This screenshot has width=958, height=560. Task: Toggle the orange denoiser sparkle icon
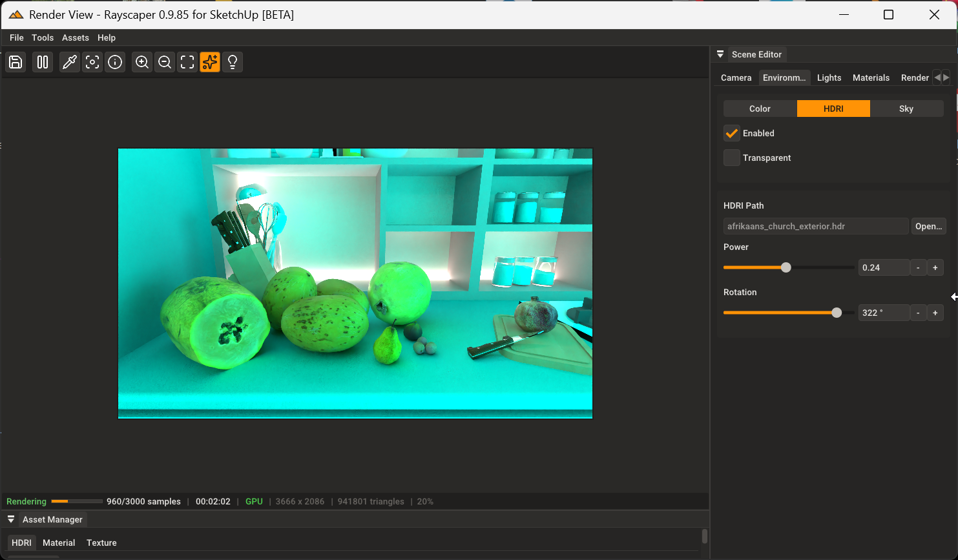(x=210, y=62)
